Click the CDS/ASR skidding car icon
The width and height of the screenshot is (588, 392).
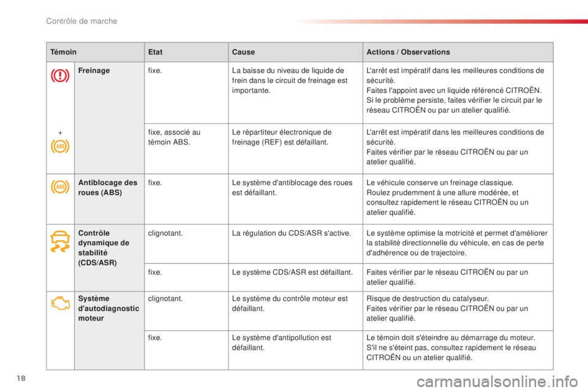coord(60,241)
